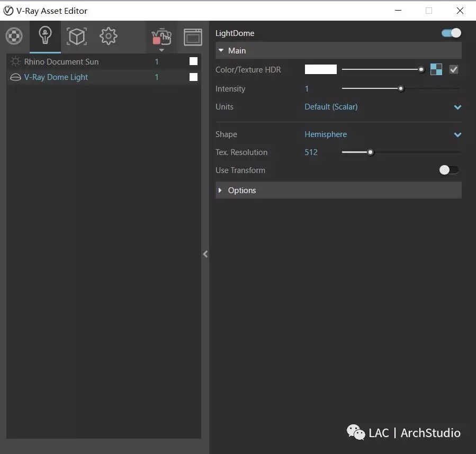Switch to the Lights tab bulb icon
476x454 pixels.
[45, 35]
